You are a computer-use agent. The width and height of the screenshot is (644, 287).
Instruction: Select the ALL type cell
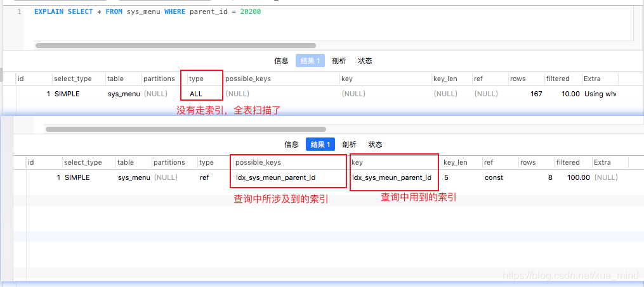coord(196,94)
